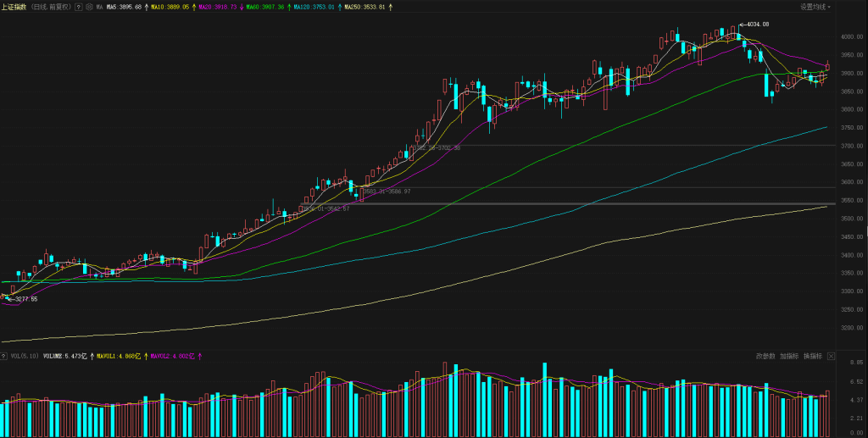Screen dimensions: 868x438
Task: Click the MA20 down-arrow indicator
Action: click(x=242, y=7)
